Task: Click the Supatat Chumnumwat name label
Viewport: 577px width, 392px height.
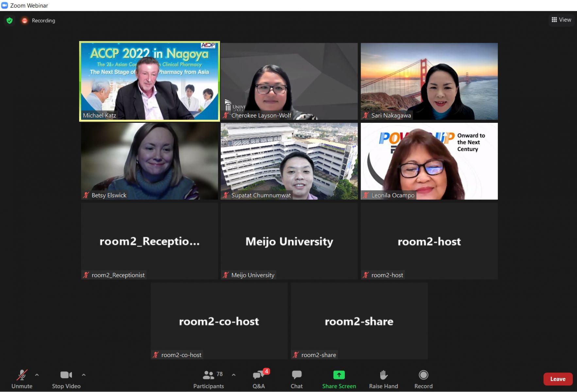Action: 261,195
